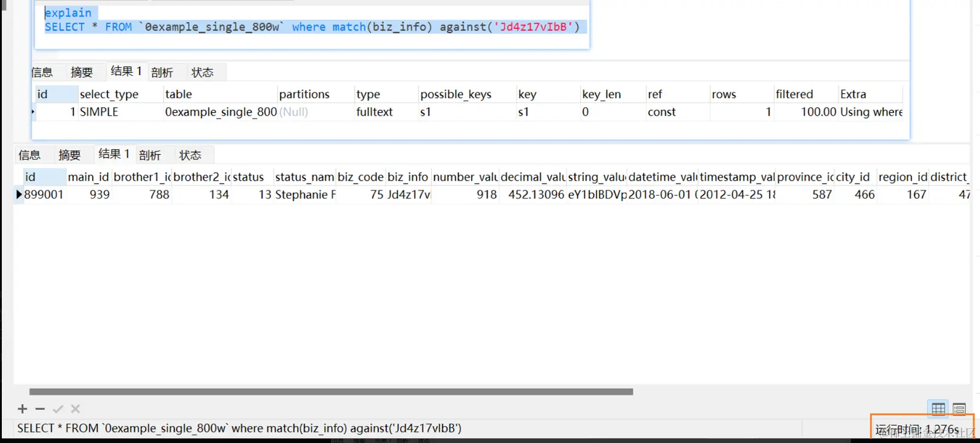The width and height of the screenshot is (980, 443).
Task: Click the 899001 id cell
Action: (44, 195)
